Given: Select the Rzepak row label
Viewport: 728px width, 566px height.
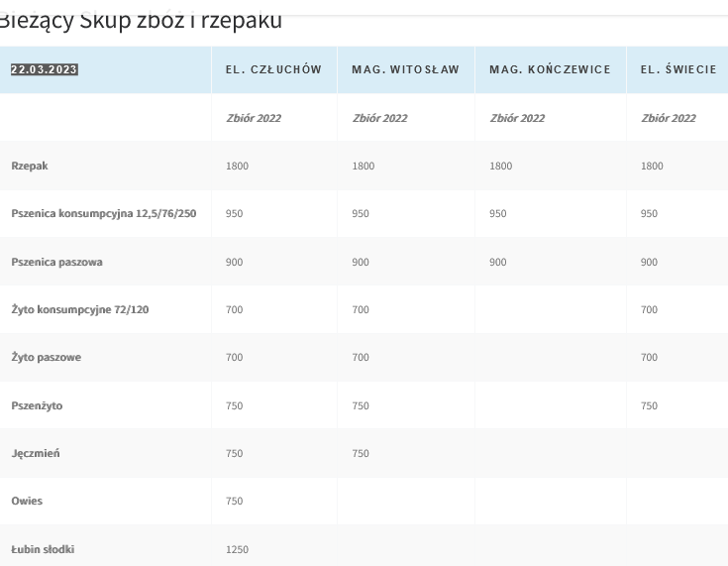Looking at the screenshot, I should 30,166.
